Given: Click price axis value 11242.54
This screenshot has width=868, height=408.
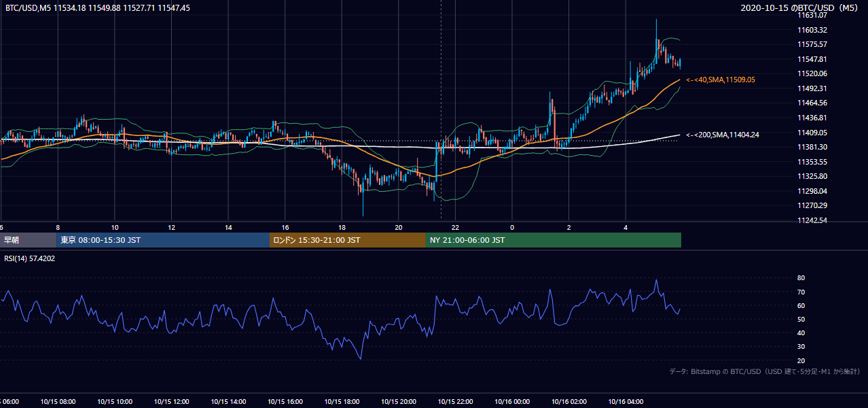Looking at the screenshot, I should [812, 220].
